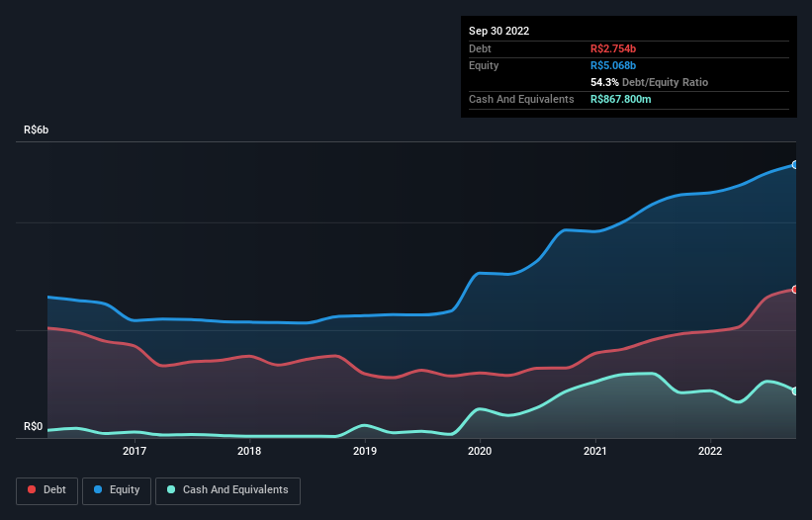Select the Cash endpoint marker on chart
Viewport: 812px width, 520px height.
[x=795, y=390]
